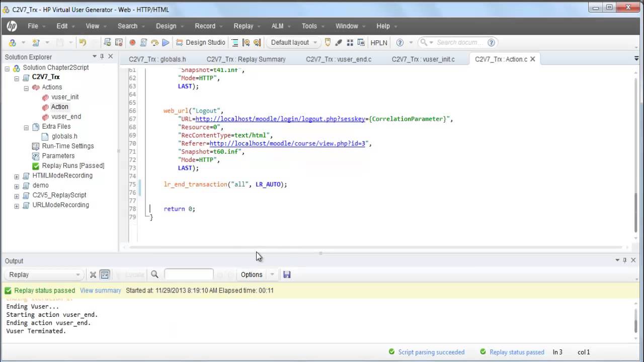Toggle word wrap button in Output toolbar

pyautogui.click(x=104, y=275)
